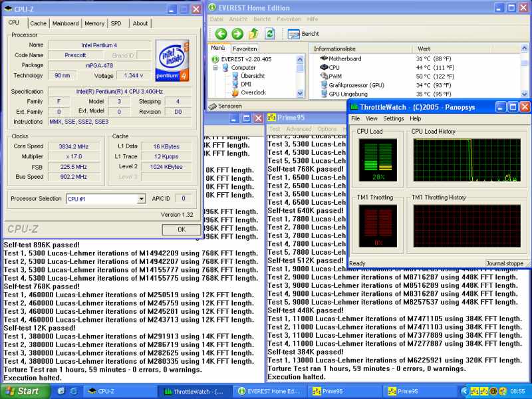Click the DMI icon in EVEREST tree
The height and width of the screenshot is (399, 532).
click(x=235, y=84)
